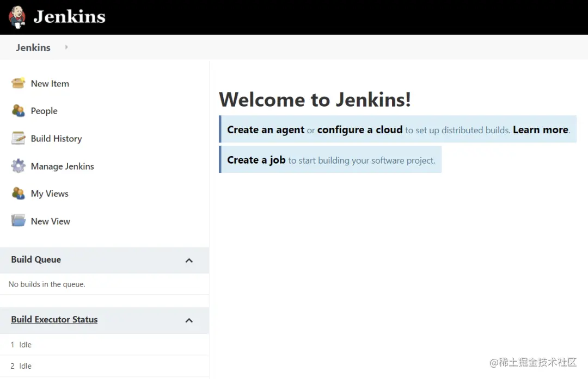Go to Manage Jenkins text link
The height and width of the screenshot is (379, 588).
click(x=62, y=166)
